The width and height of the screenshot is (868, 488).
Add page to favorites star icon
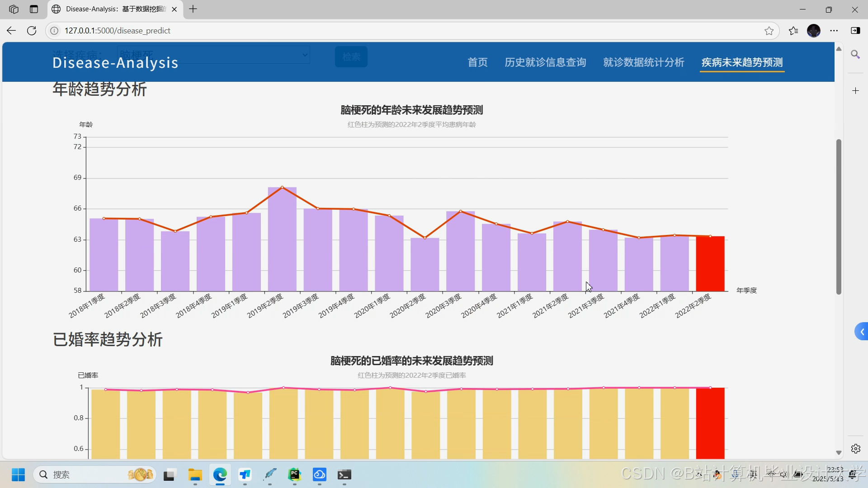[769, 31]
